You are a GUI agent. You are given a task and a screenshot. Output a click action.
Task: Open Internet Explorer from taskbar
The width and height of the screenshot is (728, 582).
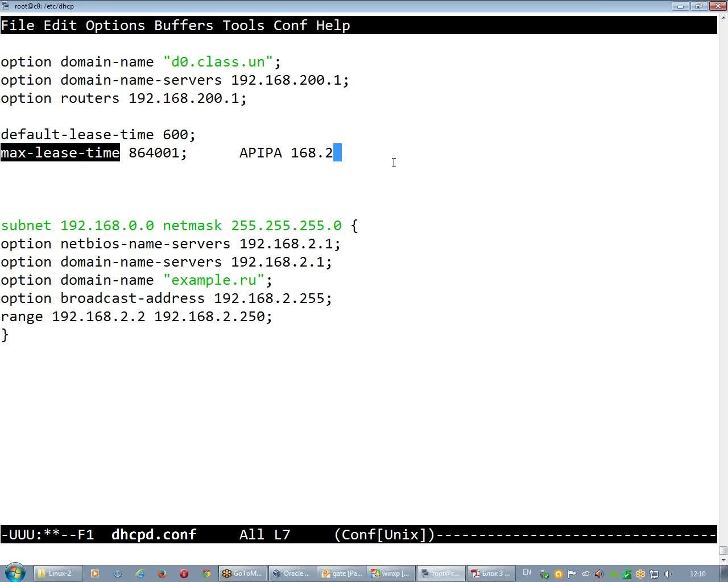pos(140,573)
